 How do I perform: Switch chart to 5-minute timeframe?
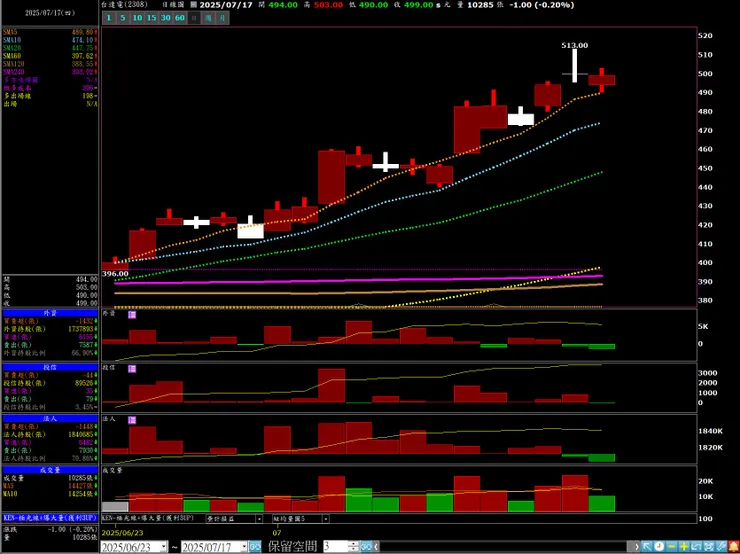(x=123, y=18)
